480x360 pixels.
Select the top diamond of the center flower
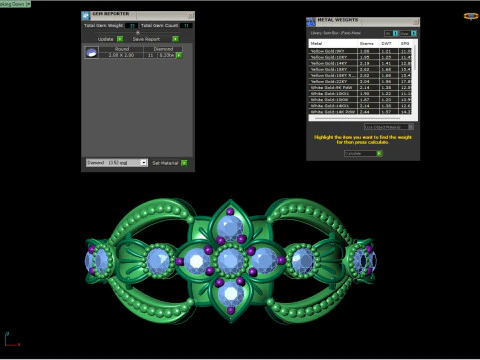(x=230, y=227)
